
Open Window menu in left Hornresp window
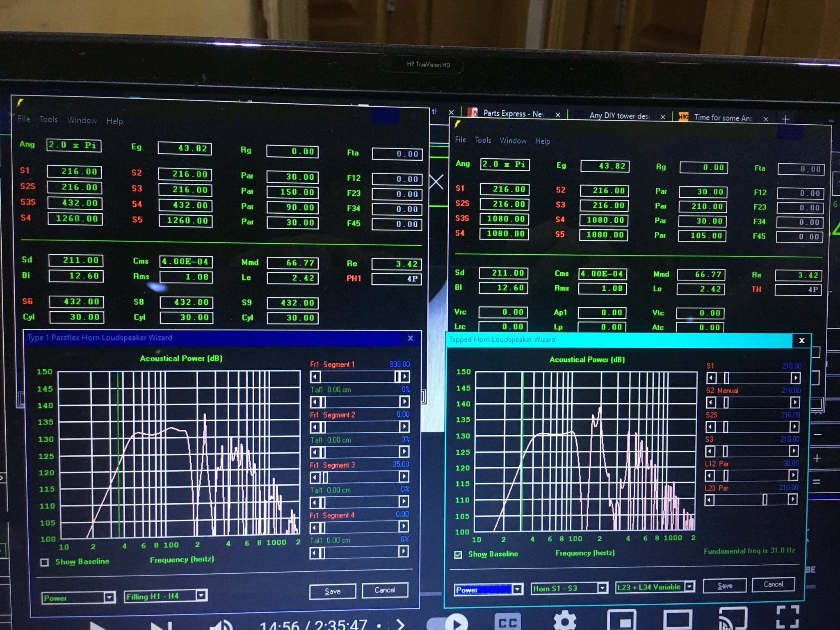[x=82, y=120]
